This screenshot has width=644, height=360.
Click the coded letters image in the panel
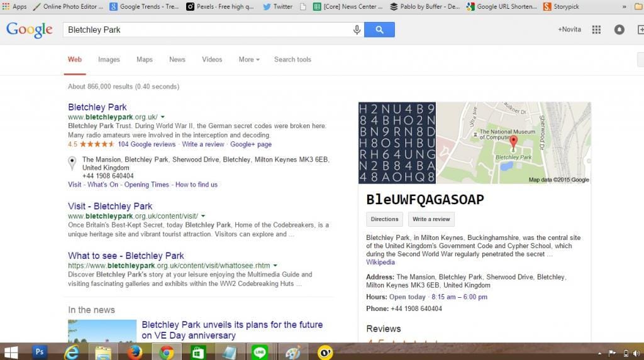[x=397, y=143]
